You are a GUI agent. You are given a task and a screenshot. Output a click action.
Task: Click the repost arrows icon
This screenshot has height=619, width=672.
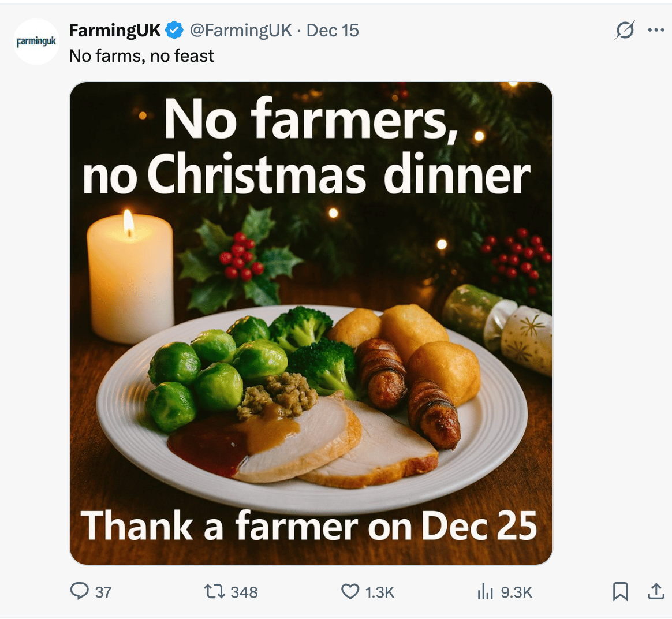coord(214,591)
